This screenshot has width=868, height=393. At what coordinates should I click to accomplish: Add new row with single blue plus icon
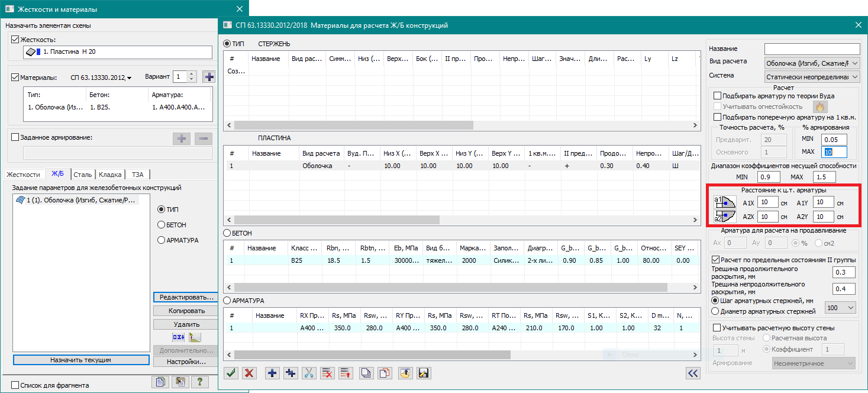[x=272, y=373]
